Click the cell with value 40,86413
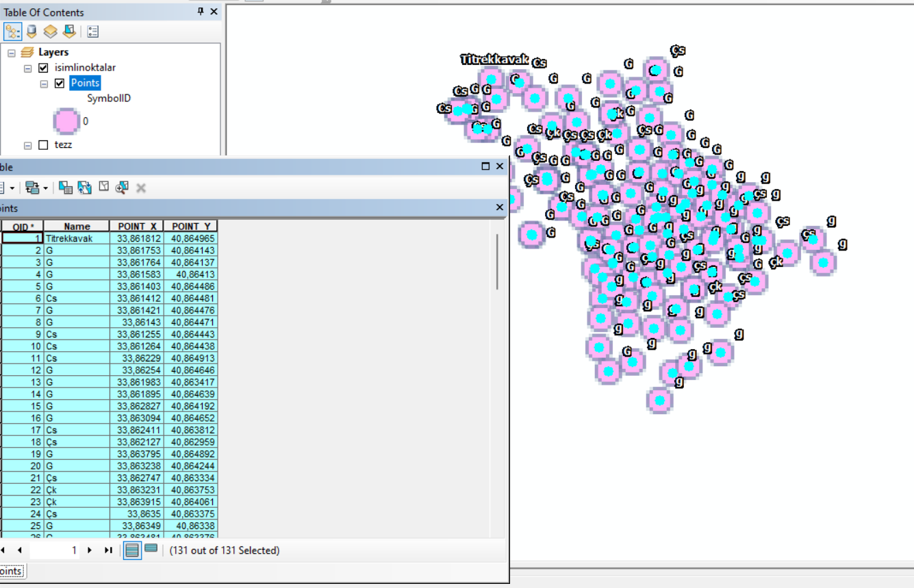This screenshot has height=588, width=914. (x=191, y=274)
